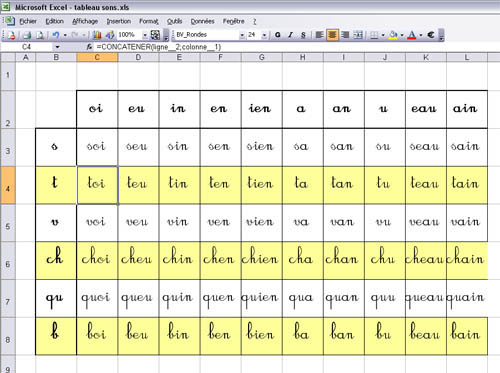The width and height of the screenshot is (500, 373).
Task: Open the Fenêtre menu
Action: (x=233, y=21)
